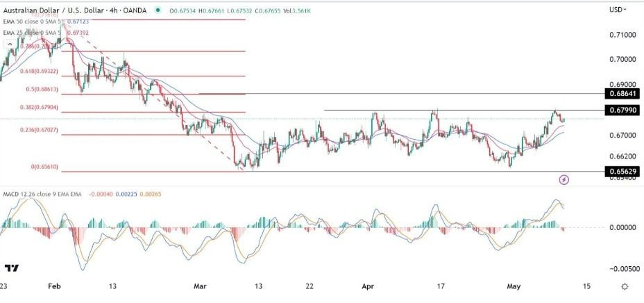Click the EMA 25 value 0.67392
The height and width of the screenshot is (303, 644).
click(79, 32)
